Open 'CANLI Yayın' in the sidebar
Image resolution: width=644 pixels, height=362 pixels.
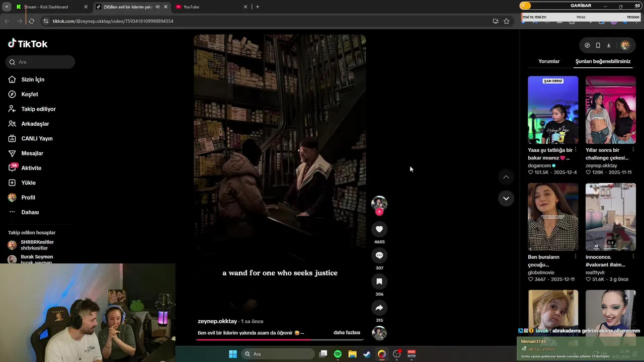coord(37,139)
